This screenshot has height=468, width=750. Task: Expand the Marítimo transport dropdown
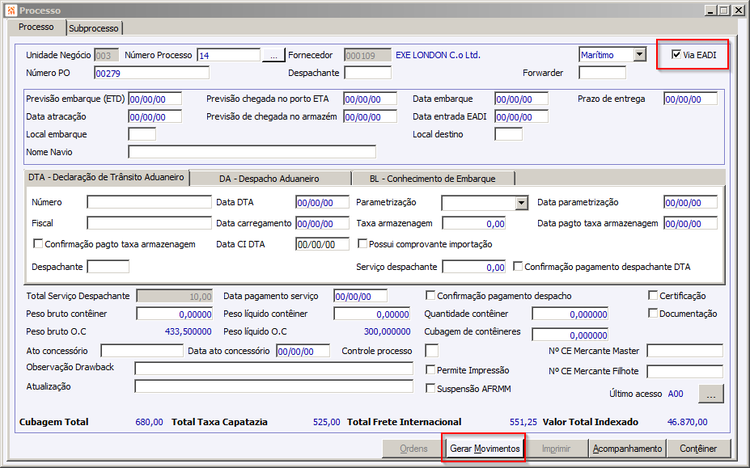coord(640,55)
